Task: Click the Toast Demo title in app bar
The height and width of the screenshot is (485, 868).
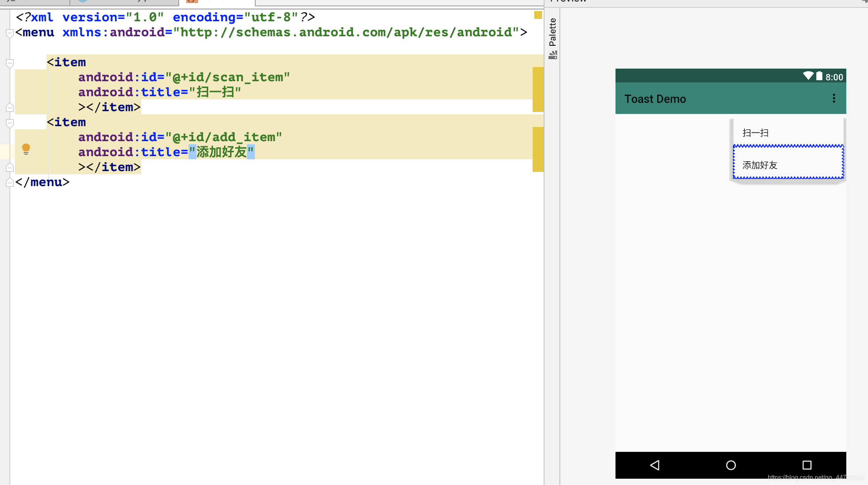Action: click(x=655, y=99)
